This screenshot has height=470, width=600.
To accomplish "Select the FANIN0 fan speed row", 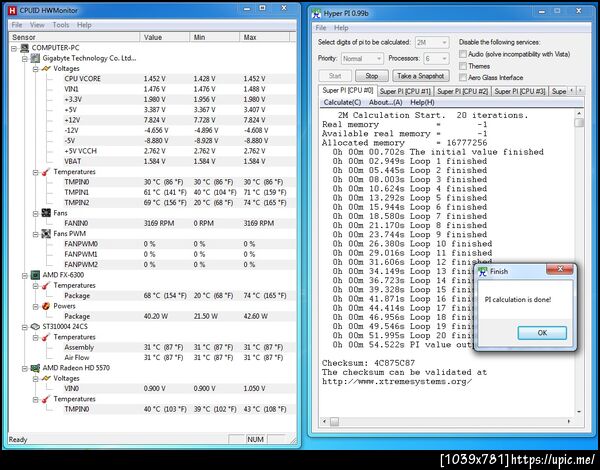I will tap(179, 224).
